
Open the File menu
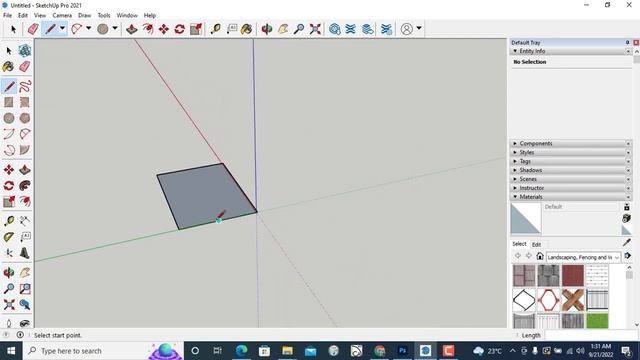(7, 15)
